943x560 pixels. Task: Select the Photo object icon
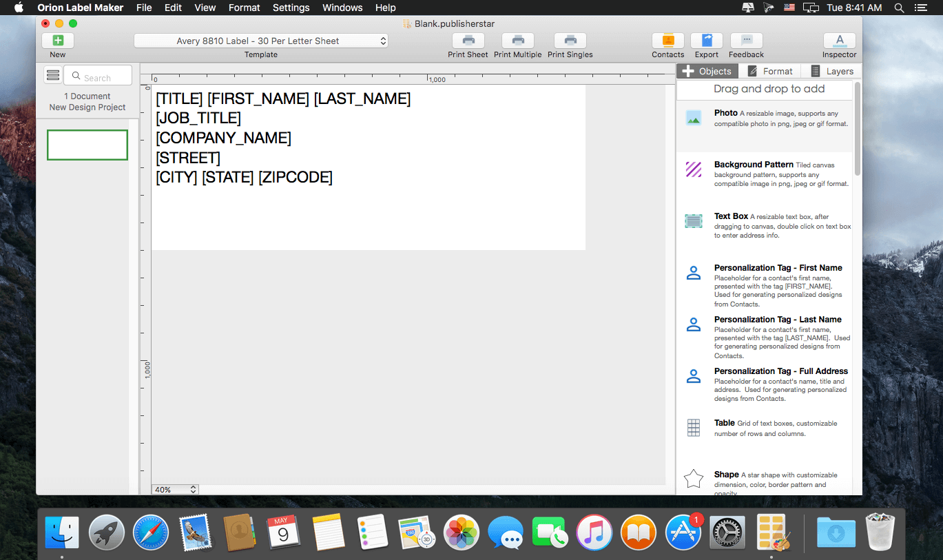694,118
